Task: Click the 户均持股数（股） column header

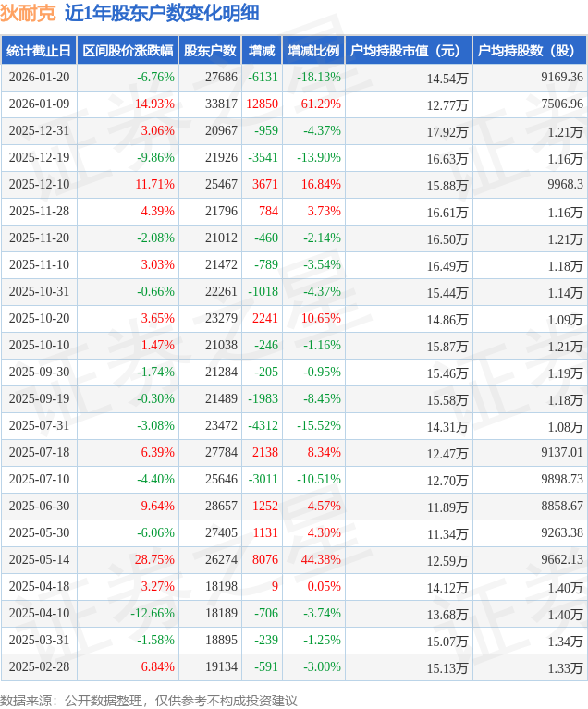Action: [x=530, y=51]
